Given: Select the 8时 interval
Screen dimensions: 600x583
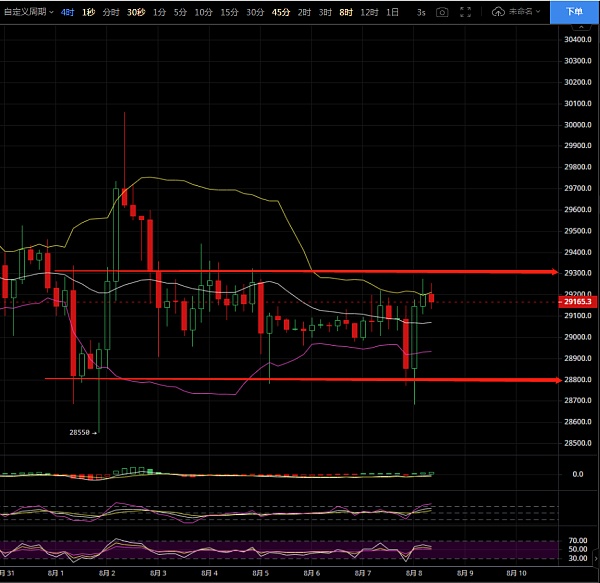Looking at the screenshot, I should click(x=346, y=12).
